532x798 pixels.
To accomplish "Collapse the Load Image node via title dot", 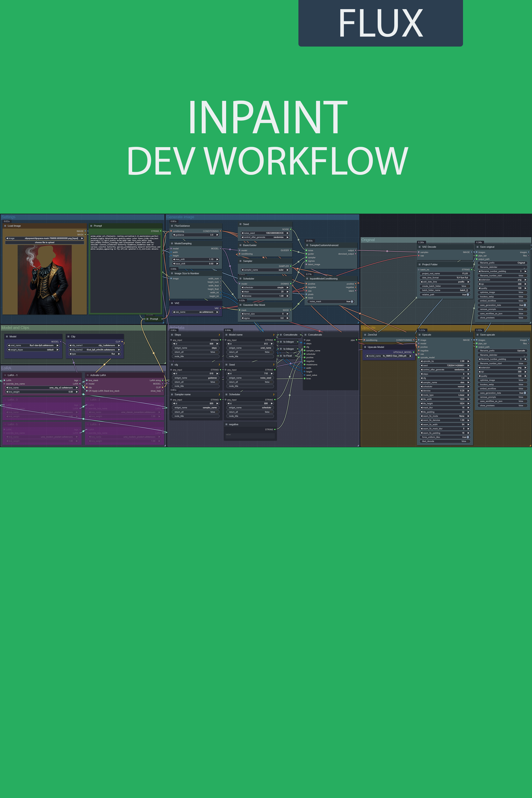I will pyautogui.click(x=5, y=226).
